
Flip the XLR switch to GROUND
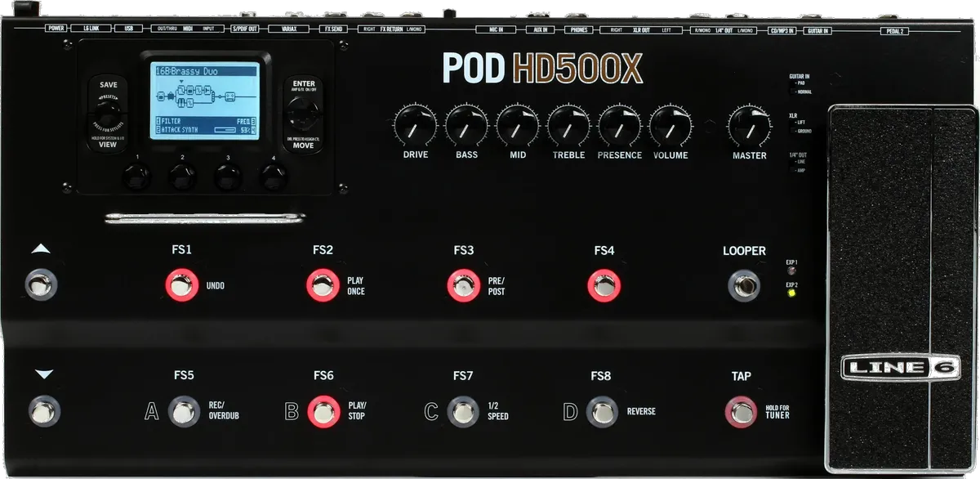click(x=791, y=130)
